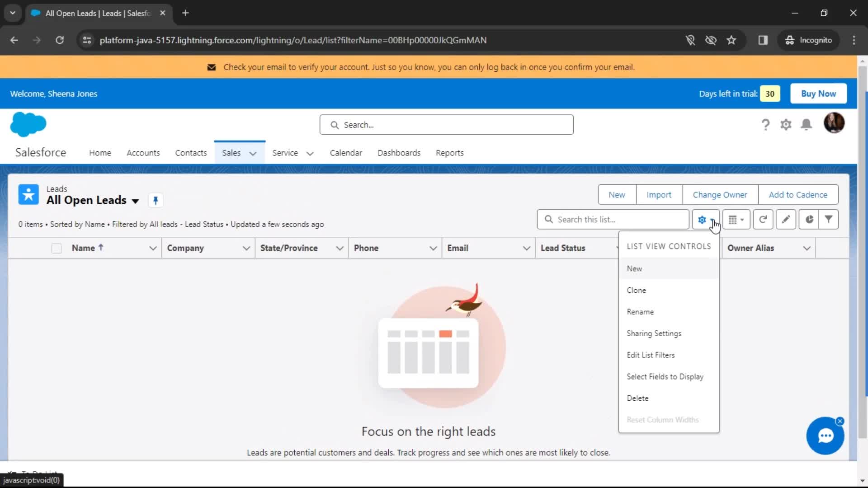Go to the Home tab

click(100, 153)
